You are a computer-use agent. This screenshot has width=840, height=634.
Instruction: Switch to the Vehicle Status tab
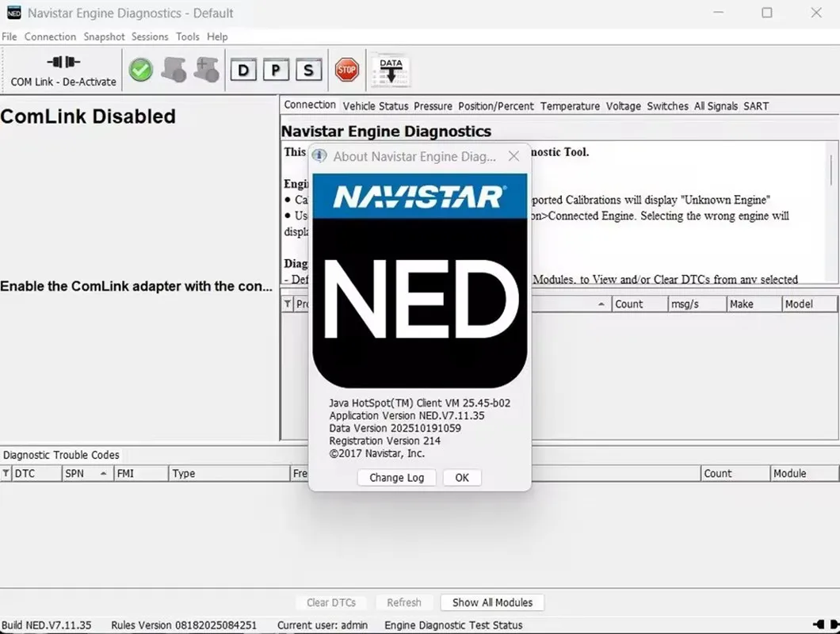click(x=376, y=106)
